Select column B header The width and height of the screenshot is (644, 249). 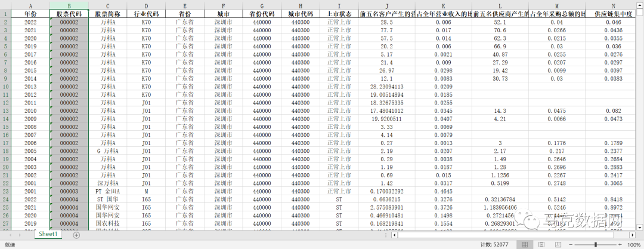pyautogui.click(x=69, y=5)
